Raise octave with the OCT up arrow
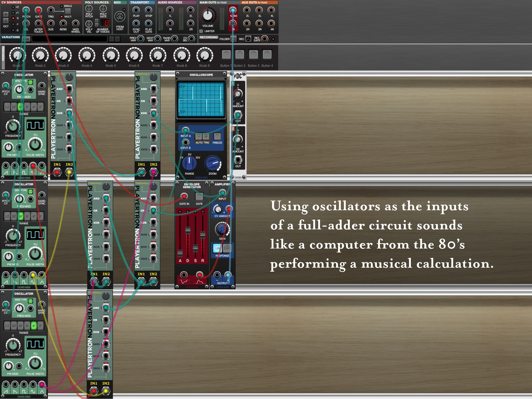 [6, 14]
